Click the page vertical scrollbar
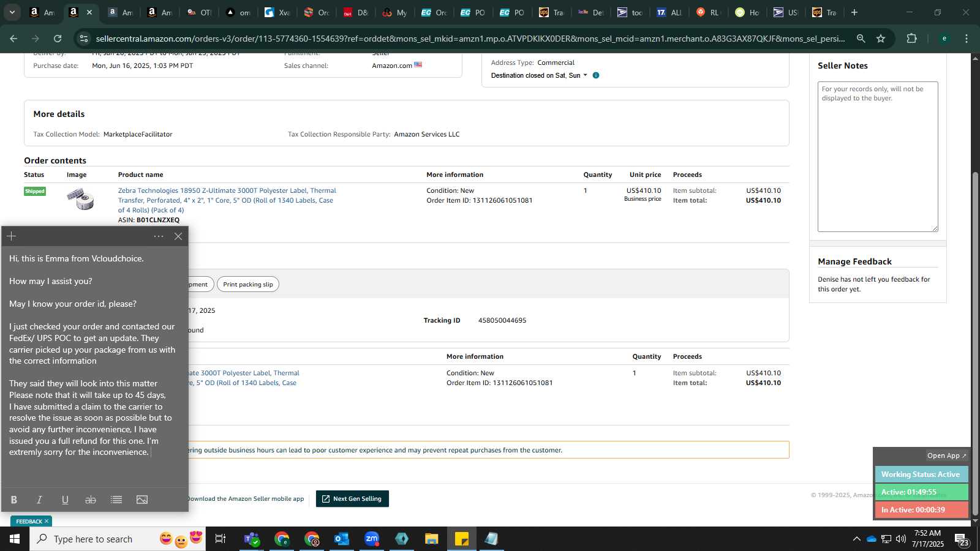This screenshot has height=551, width=980. coord(976,345)
